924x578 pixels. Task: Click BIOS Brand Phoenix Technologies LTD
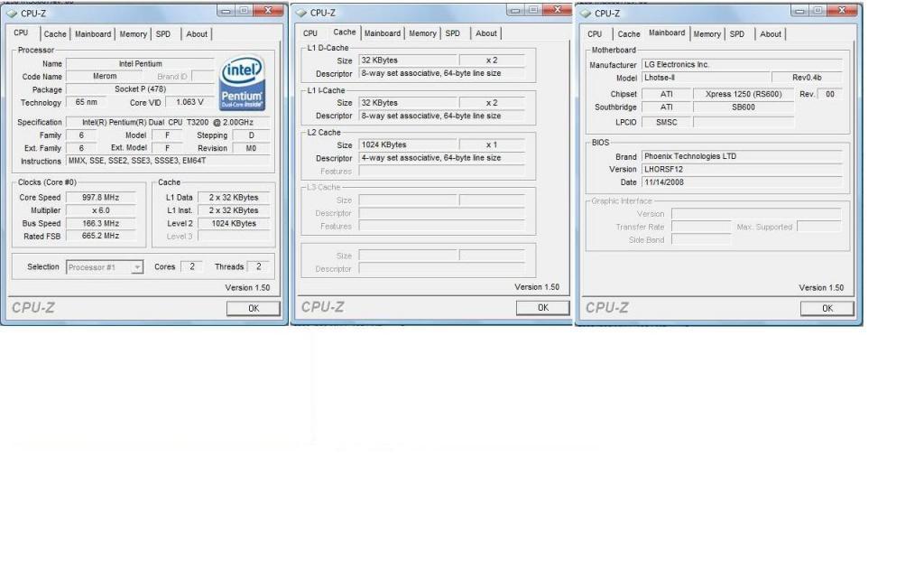click(742, 156)
